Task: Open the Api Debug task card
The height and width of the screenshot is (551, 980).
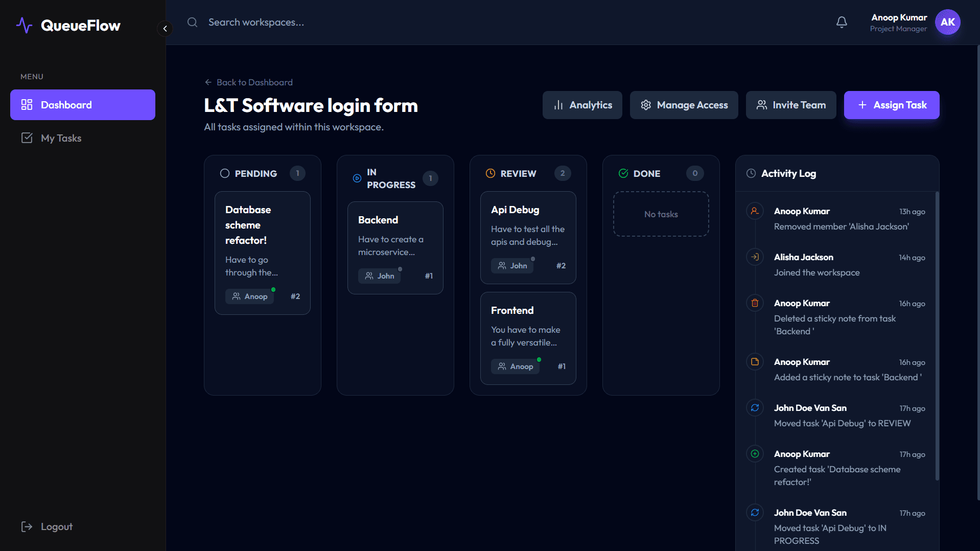Action: (x=528, y=238)
